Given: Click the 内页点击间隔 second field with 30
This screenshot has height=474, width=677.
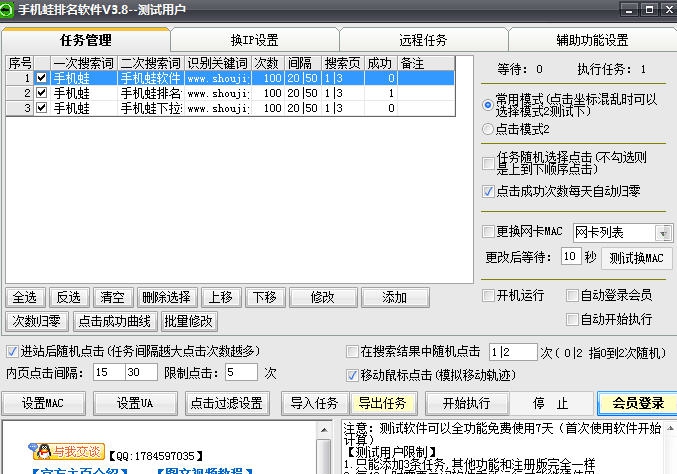Looking at the screenshot, I should click(x=141, y=372).
